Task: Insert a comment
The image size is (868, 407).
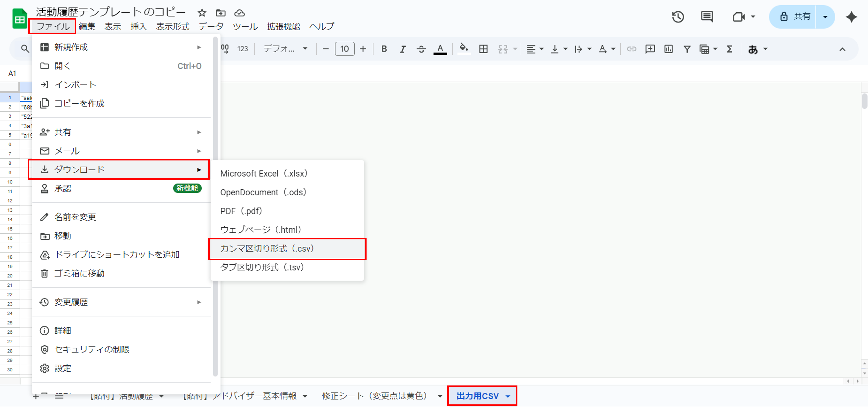Action: pos(650,49)
